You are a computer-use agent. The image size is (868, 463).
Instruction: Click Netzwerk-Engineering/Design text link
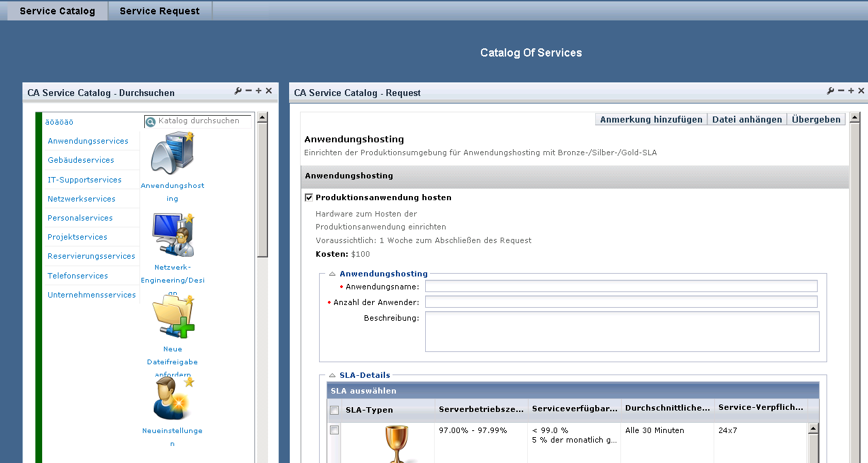point(172,280)
